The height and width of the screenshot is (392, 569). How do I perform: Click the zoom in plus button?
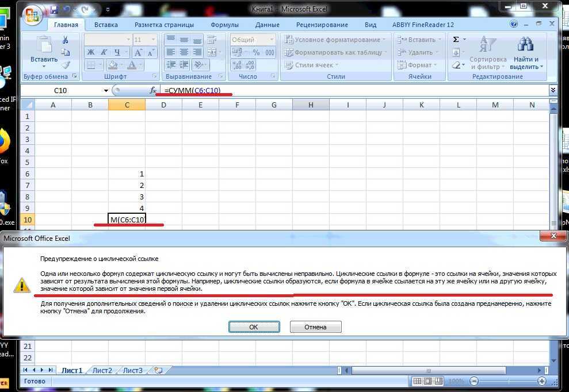[x=541, y=381]
